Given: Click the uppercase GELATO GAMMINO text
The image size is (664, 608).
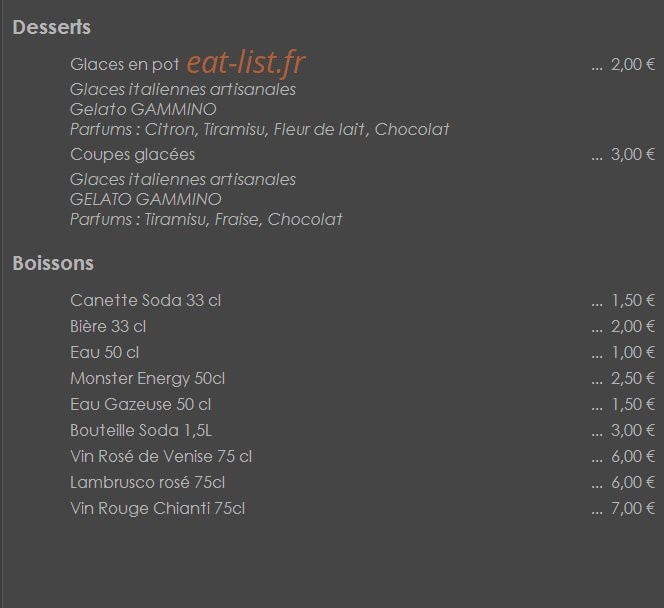Looking at the screenshot, I should (x=146, y=199).
